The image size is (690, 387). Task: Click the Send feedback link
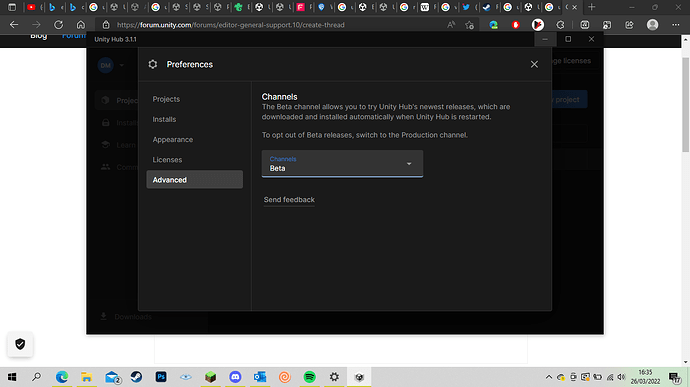pos(289,200)
